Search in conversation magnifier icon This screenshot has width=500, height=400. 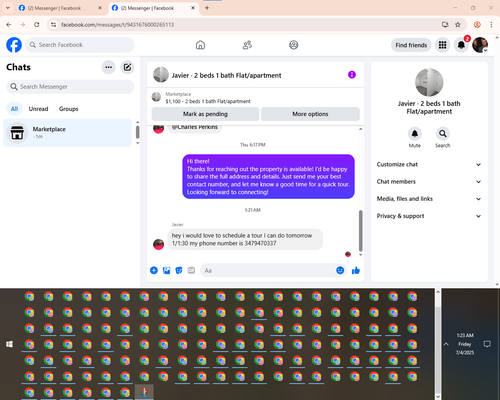pyautogui.click(x=443, y=134)
